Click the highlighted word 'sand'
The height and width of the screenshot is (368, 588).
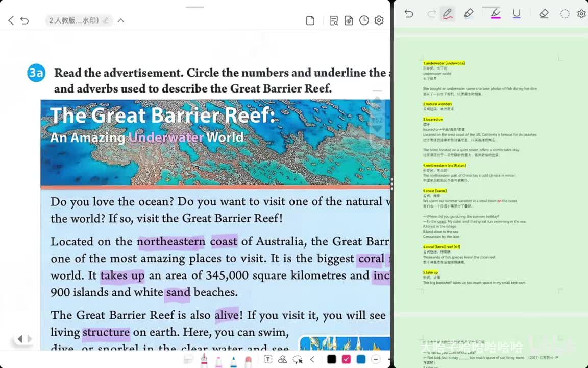(178, 292)
